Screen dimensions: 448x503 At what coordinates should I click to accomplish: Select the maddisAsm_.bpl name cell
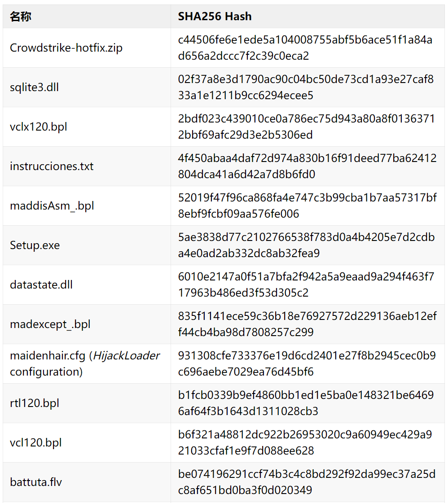52,206
